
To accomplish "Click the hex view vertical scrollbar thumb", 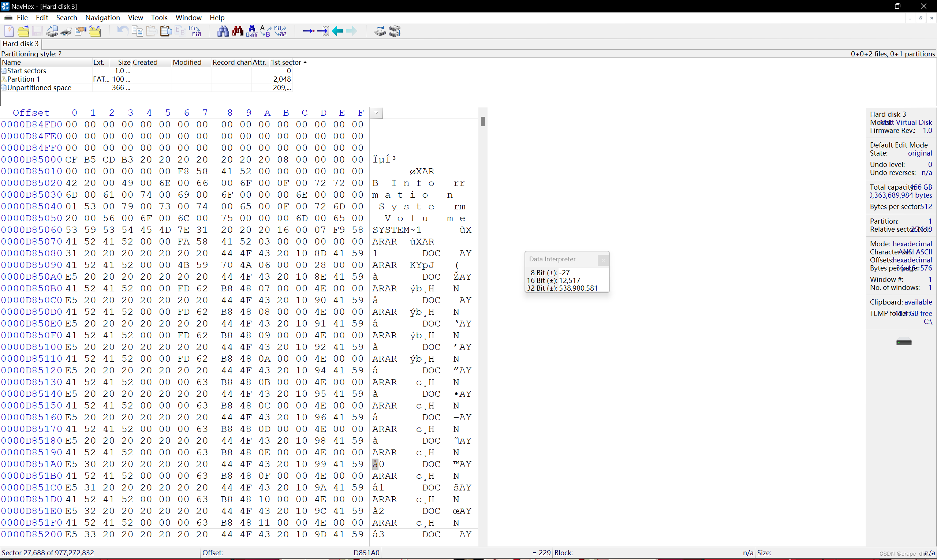I will (x=483, y=122).
